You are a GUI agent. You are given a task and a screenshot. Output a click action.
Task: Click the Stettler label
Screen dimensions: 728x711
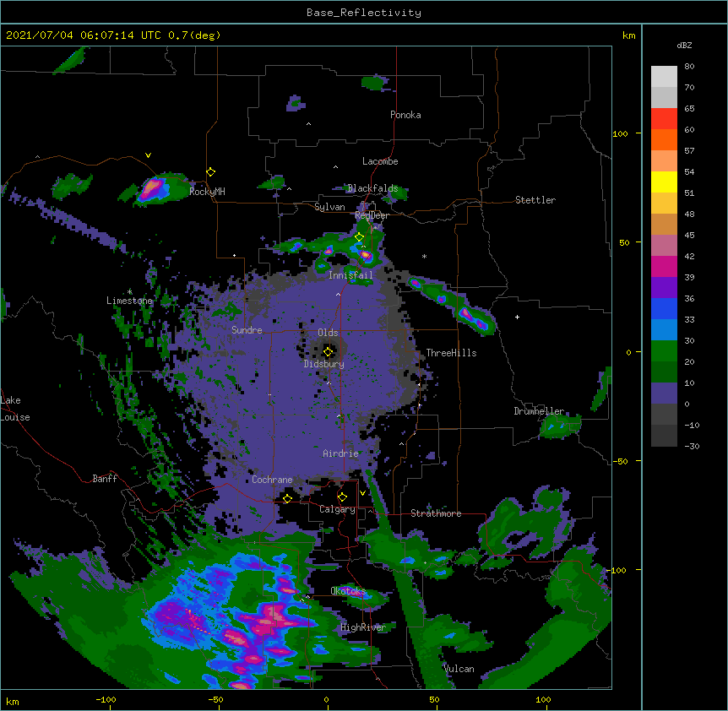pos(535,200)
